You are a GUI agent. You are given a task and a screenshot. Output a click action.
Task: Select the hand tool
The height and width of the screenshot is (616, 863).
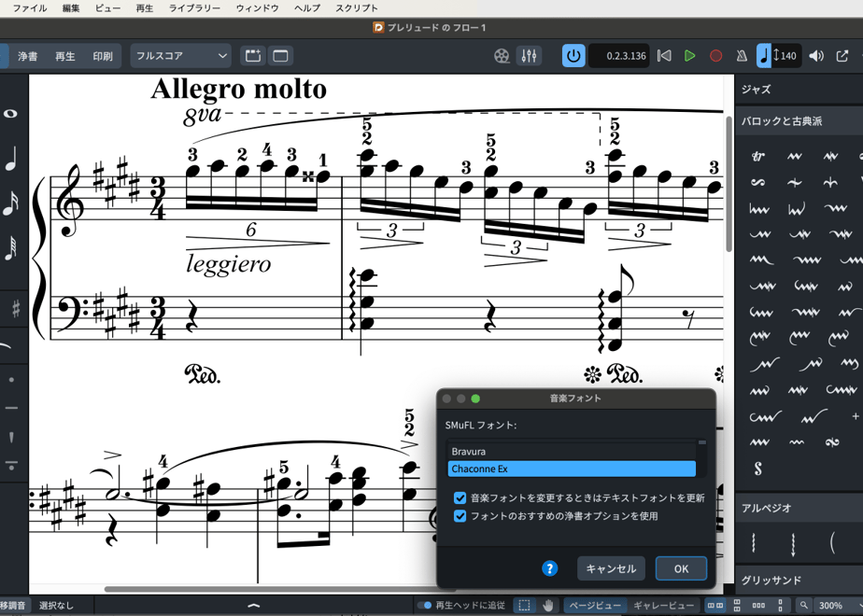(x=547, y=606)
